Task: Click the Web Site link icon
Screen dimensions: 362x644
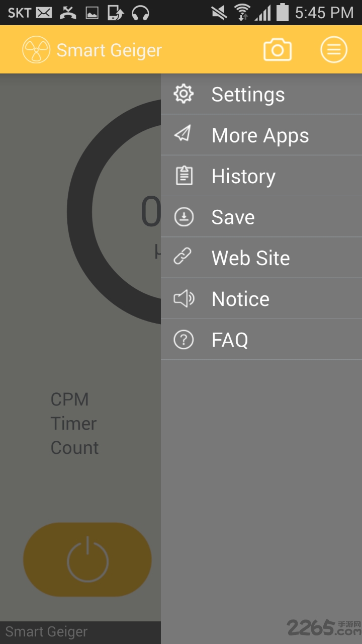Action: click(184, 258)
